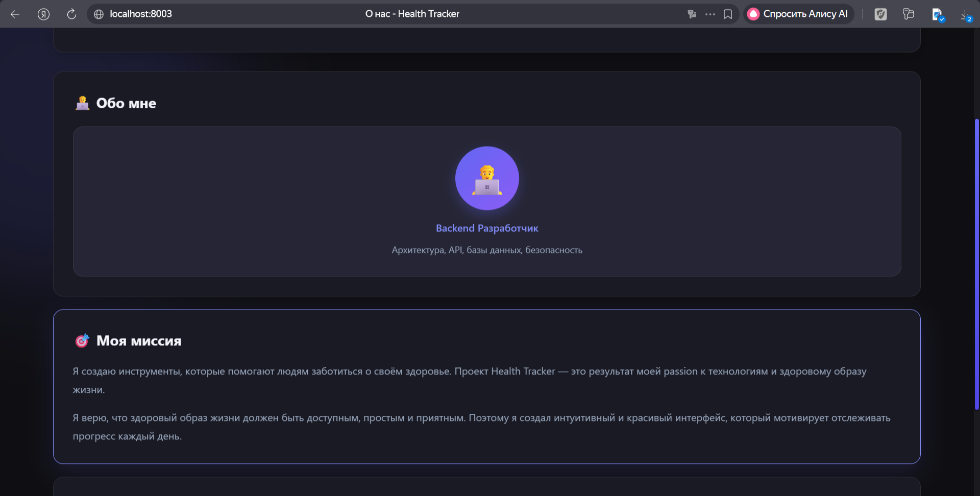The height and width of the screenshot is (496, 980).
Task: Click the "Моя миссия" heading
Action: point(139,341)
